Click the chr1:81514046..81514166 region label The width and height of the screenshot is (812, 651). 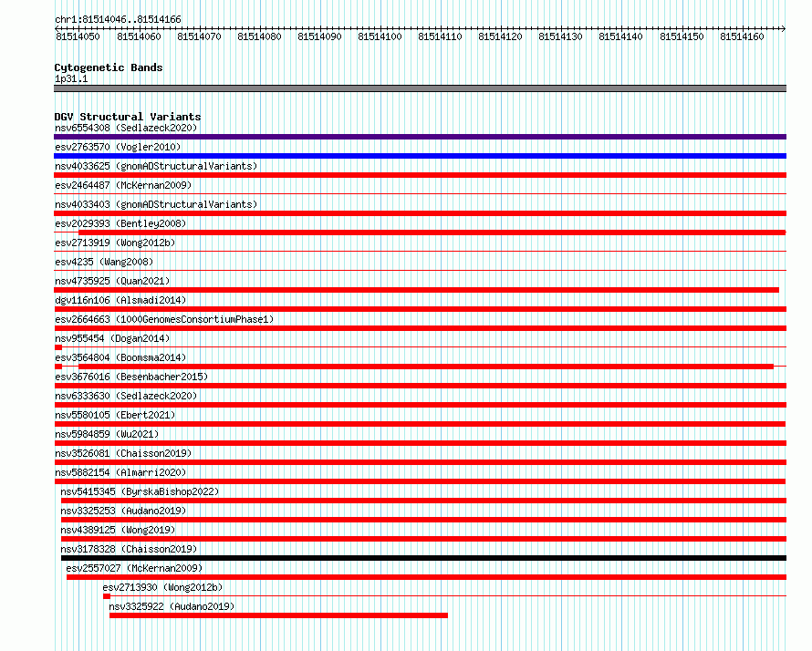coord(118,20)
